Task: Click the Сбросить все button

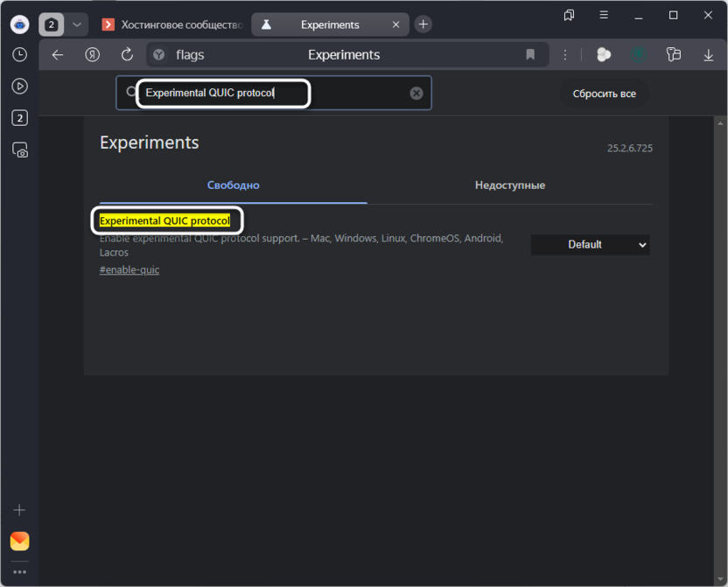Action: click(x=604, y=94)
